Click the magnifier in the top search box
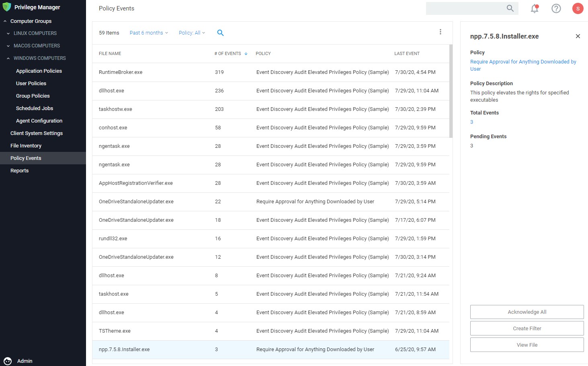The width and height of the screenshot is (588, 366). pyautogui.click(x=510, y=8)
